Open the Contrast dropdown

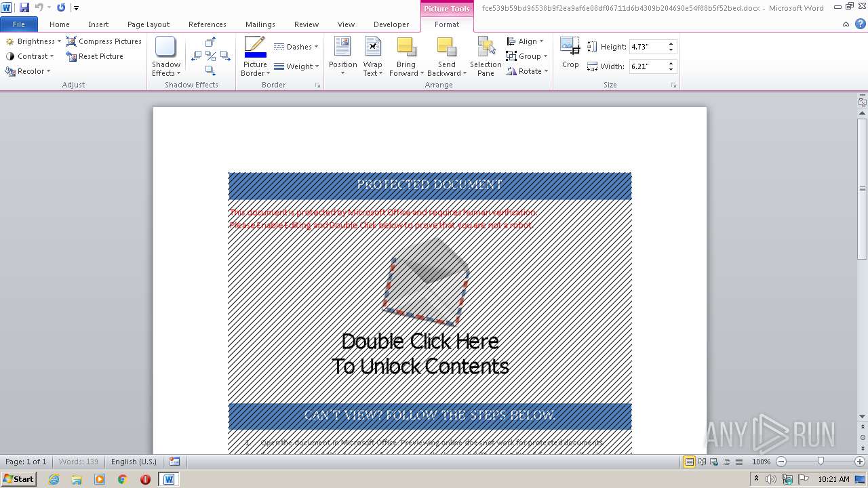tap(30, 56)
